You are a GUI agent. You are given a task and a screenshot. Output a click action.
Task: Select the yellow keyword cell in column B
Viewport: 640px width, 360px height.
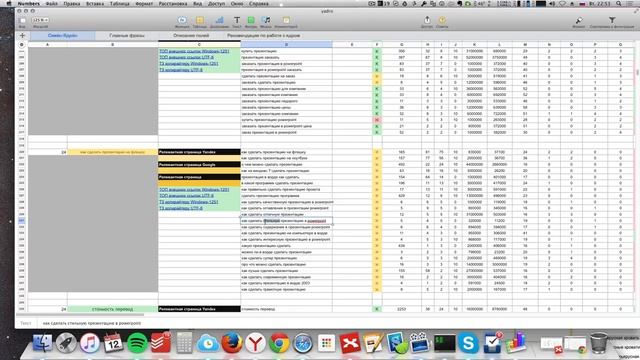click(x=112, y=152)
